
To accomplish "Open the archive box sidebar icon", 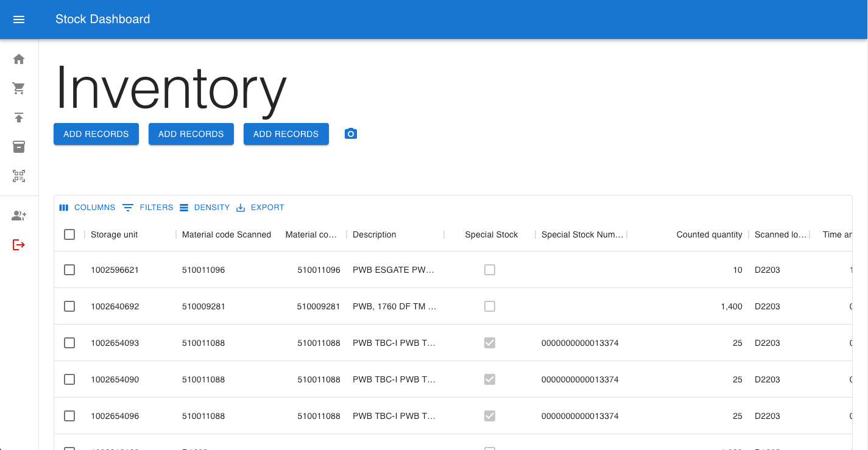I will 19,147.
